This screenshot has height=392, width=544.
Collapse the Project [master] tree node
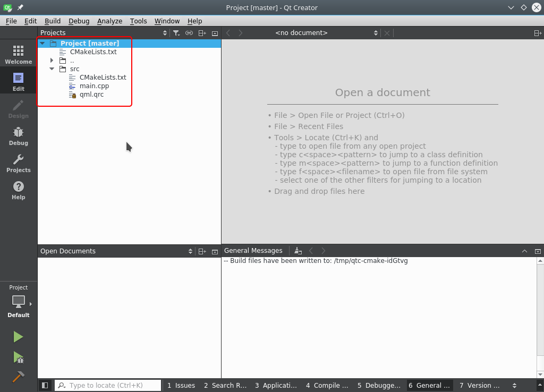[42, 44]
